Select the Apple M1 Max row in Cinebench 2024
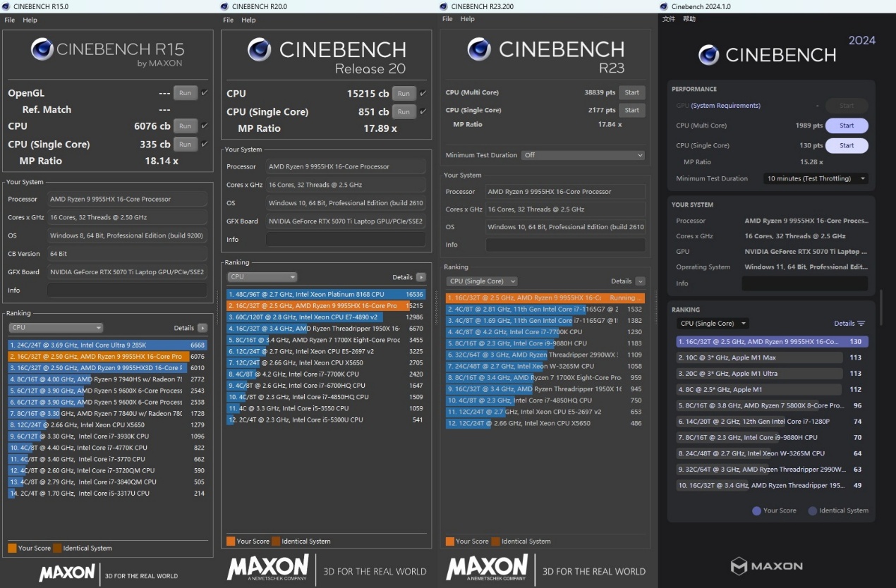Image resolution: width=896 pixels, height=588 pixels. (x=772, y=357)
